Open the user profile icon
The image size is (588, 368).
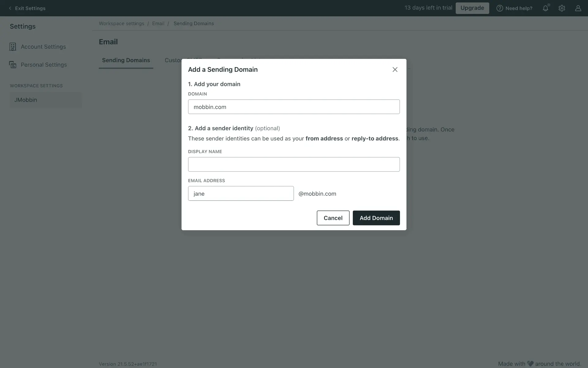(578, 8)
